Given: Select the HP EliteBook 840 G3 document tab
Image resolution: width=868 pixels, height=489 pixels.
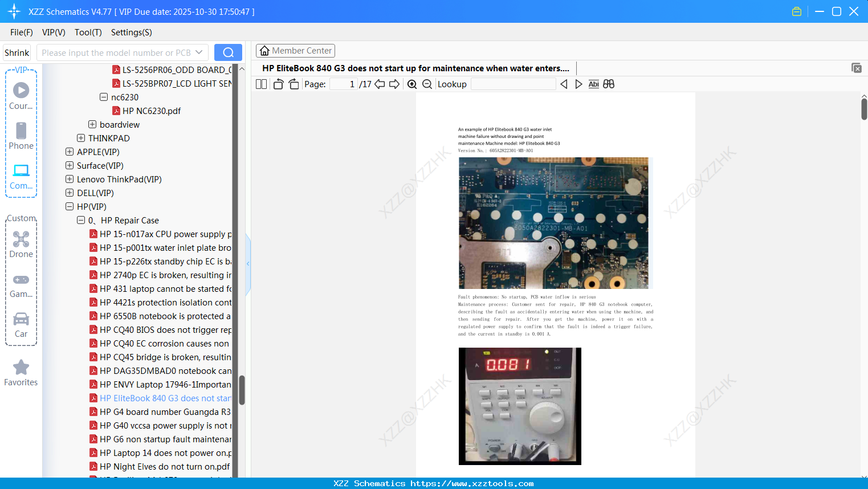Looking at the screenshot, I should point(415,68).
